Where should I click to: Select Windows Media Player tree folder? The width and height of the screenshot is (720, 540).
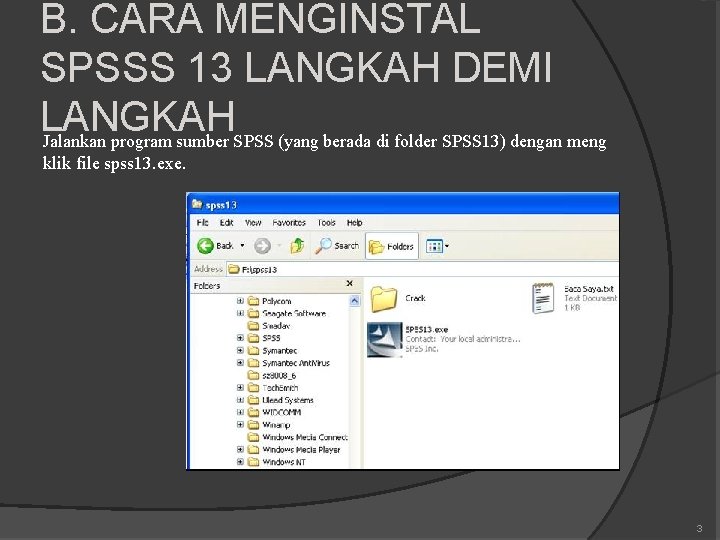pos(294,450)
